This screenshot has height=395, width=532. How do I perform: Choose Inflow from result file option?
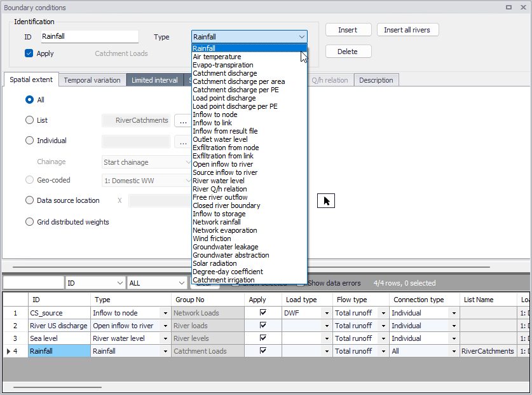pos(249,131)
